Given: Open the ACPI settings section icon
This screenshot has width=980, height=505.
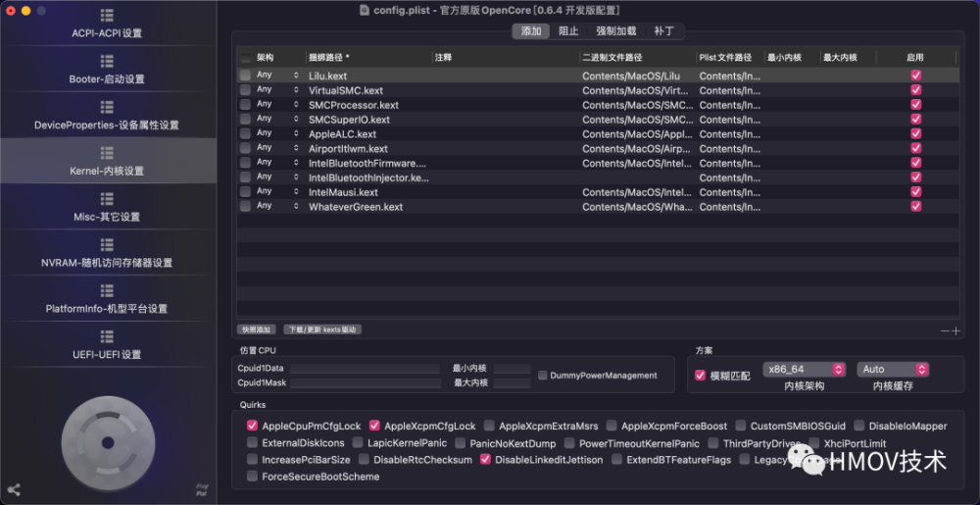Looking at the screenshot, I should 107,16.
